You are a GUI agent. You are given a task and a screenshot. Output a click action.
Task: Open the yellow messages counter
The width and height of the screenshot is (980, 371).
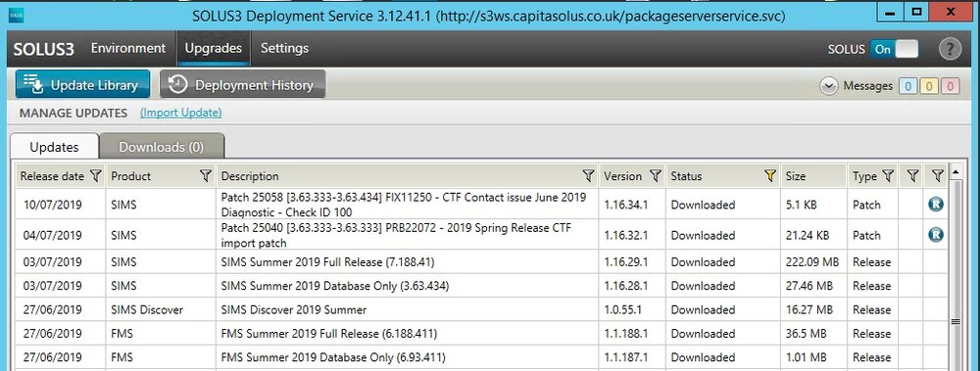[929, 86]
